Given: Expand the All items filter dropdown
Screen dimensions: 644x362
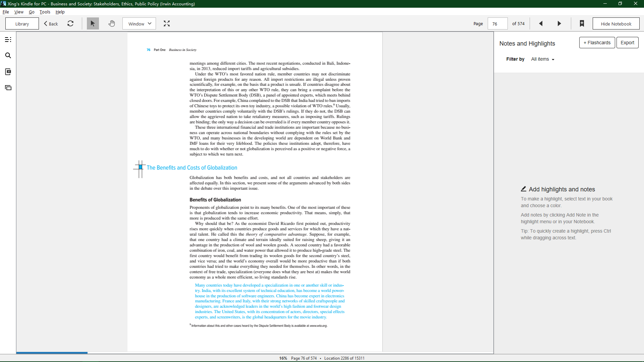Looking at the screenshot, I should 543,59.
